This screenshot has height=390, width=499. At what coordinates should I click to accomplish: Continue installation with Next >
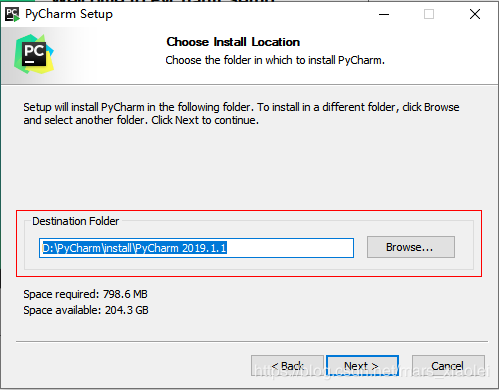pos(362,366)
